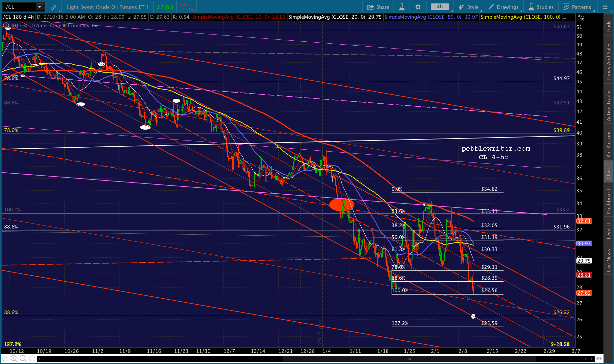Click the 27.62 current price bubble
The height and width of the screenshot is (364, 614).
click(584, 293)
